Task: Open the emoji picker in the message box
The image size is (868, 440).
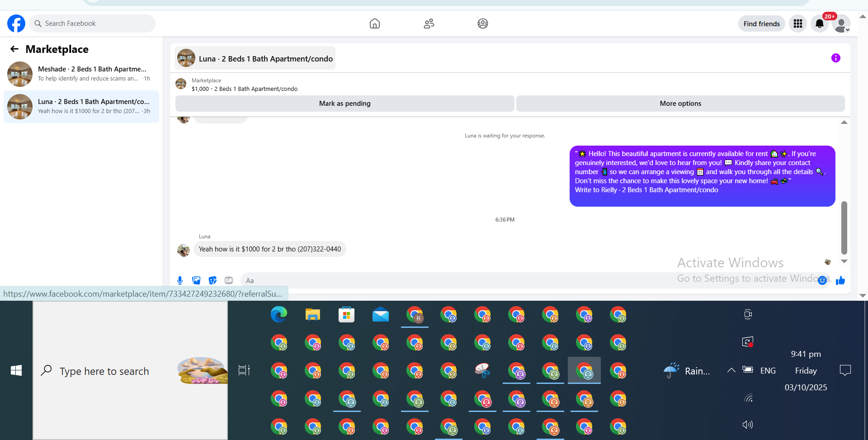Action: (x=822, y=280)
